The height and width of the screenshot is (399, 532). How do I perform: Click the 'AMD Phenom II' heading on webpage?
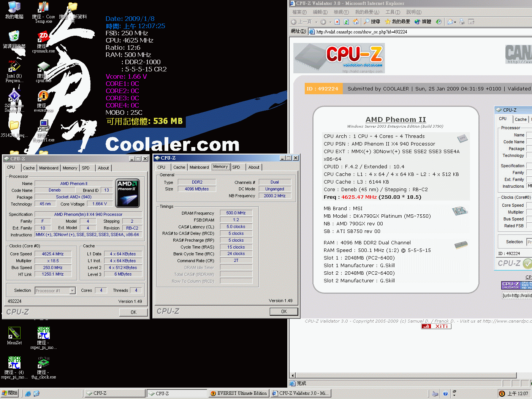click(x=396, y=120)
